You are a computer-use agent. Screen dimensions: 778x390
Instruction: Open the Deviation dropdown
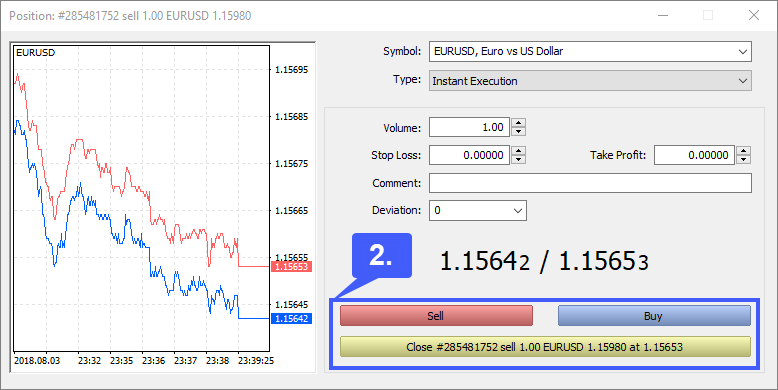pyautogui.click(x=518, y=210)
